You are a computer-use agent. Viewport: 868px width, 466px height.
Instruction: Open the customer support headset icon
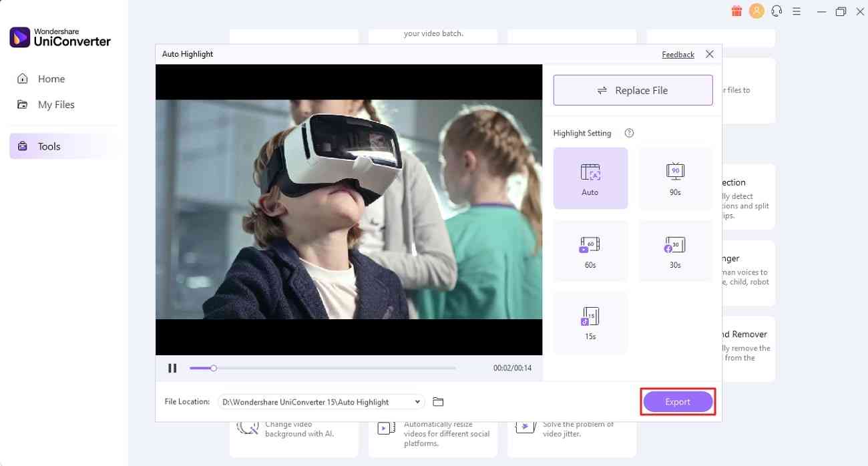click(x=777, y=11)
